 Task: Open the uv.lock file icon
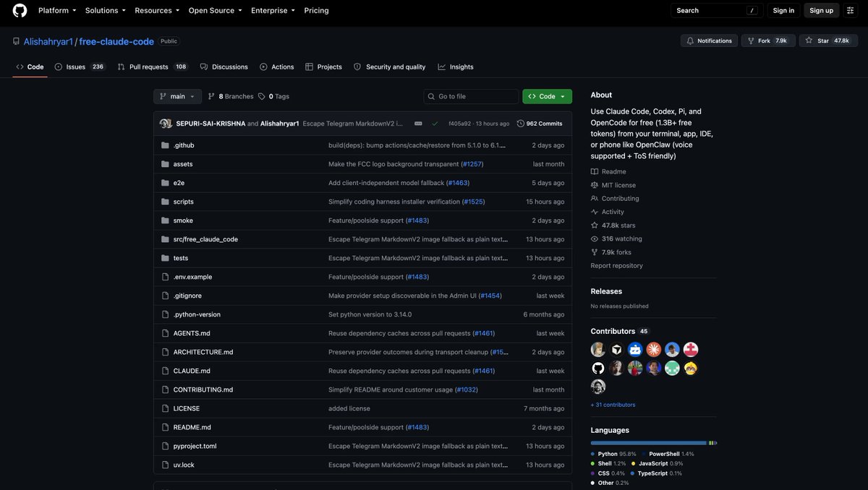coord(165,465)
